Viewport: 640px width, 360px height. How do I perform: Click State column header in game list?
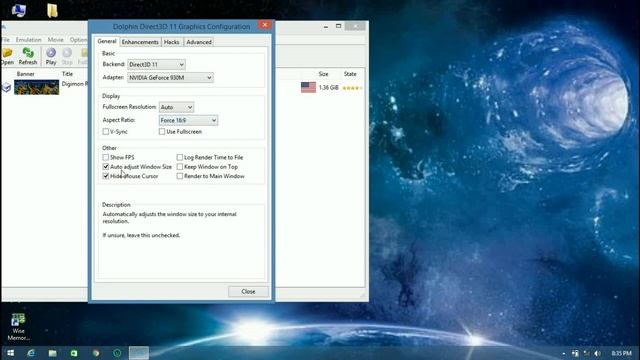[350, 74]
